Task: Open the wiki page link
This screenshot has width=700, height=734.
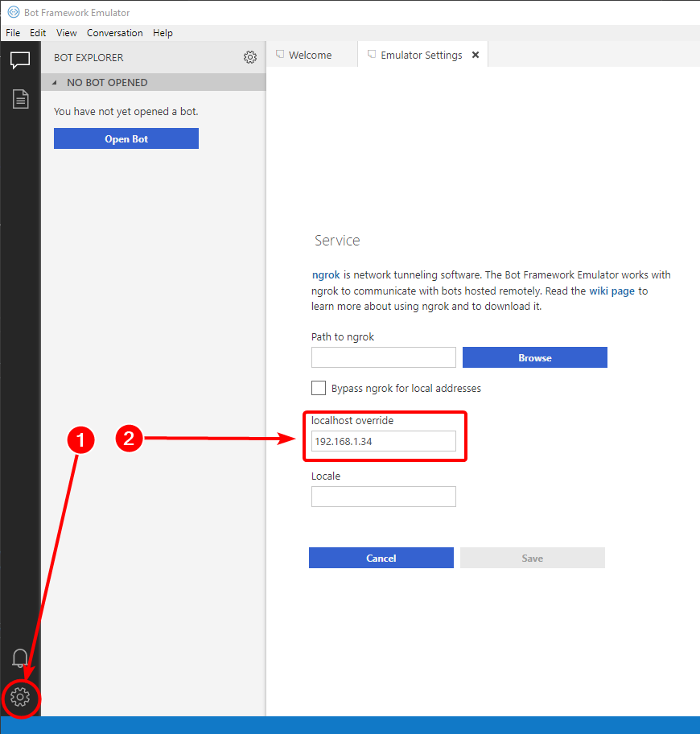Action: 611,291
